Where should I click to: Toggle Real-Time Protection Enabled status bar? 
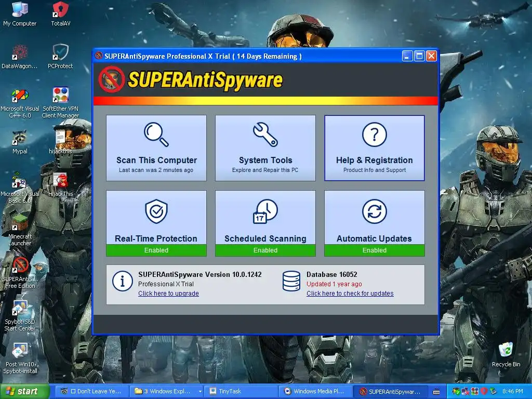[x=156, y=250]
